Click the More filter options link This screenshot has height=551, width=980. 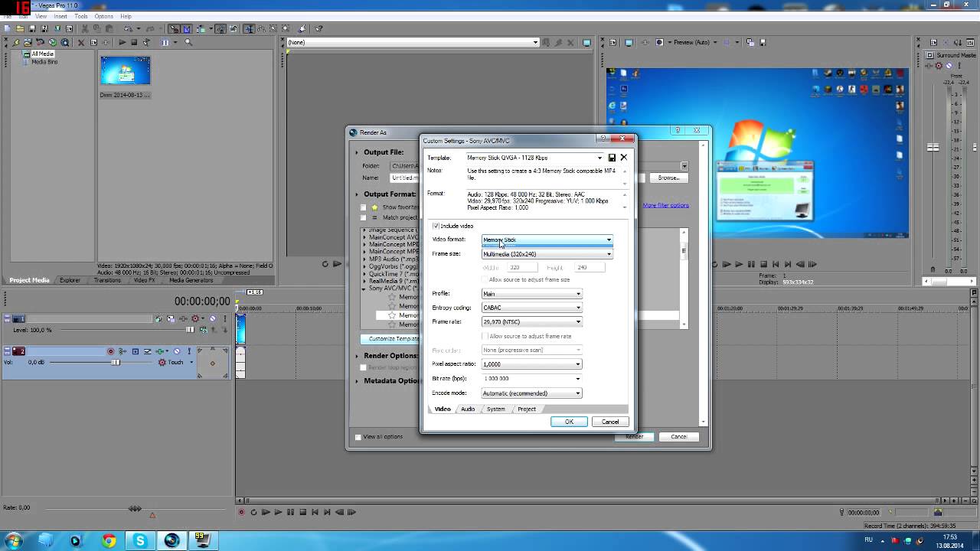pyautogui.click(x=666, y=205)
